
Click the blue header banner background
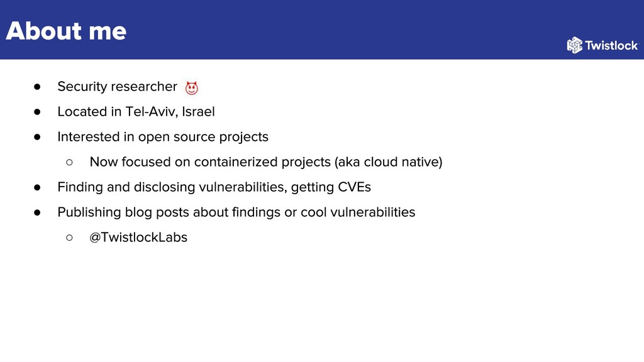(328, 30)
